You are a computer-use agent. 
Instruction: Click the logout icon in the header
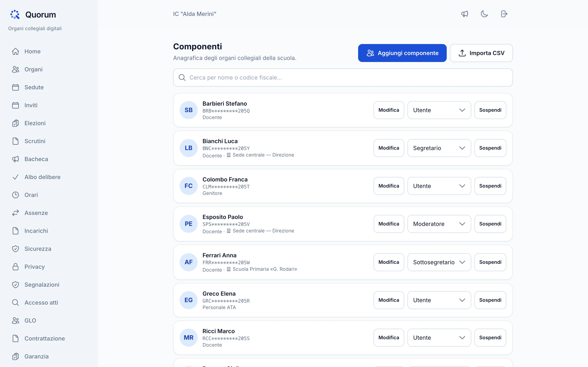point(504,14)
